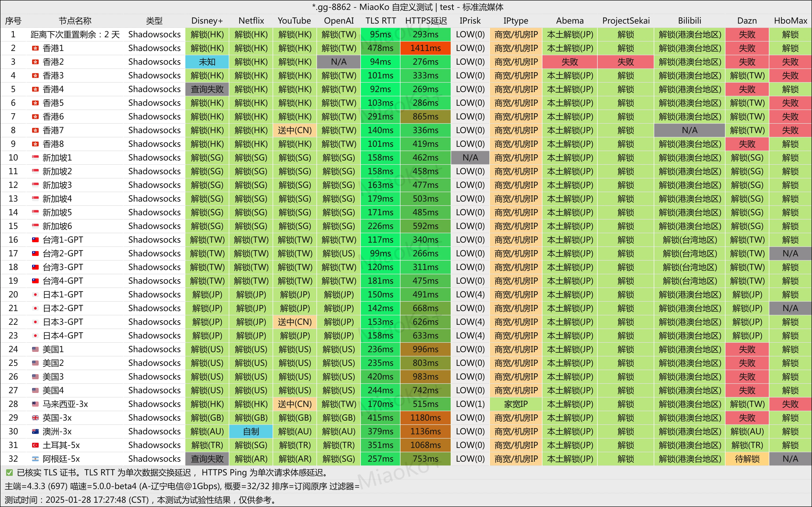Click the Singapore flag beside 新加坡4
812x507 pixels.
[x=35, y=199]
